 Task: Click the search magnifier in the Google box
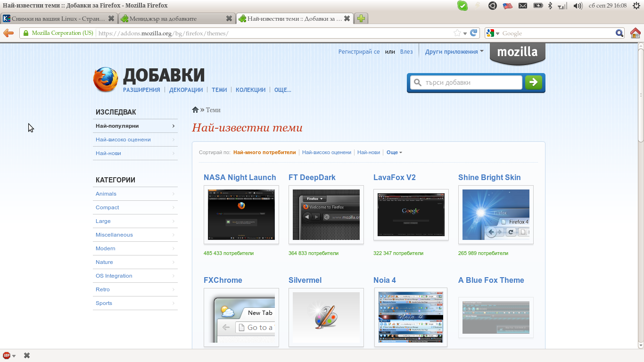[x=619, y=33]
